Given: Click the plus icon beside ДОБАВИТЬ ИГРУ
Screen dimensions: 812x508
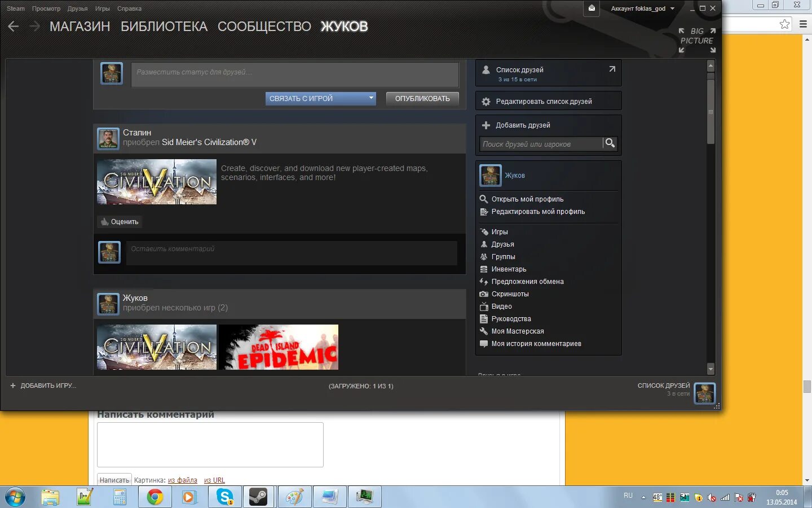Looking at the screenshot, I should click(13, 386).
